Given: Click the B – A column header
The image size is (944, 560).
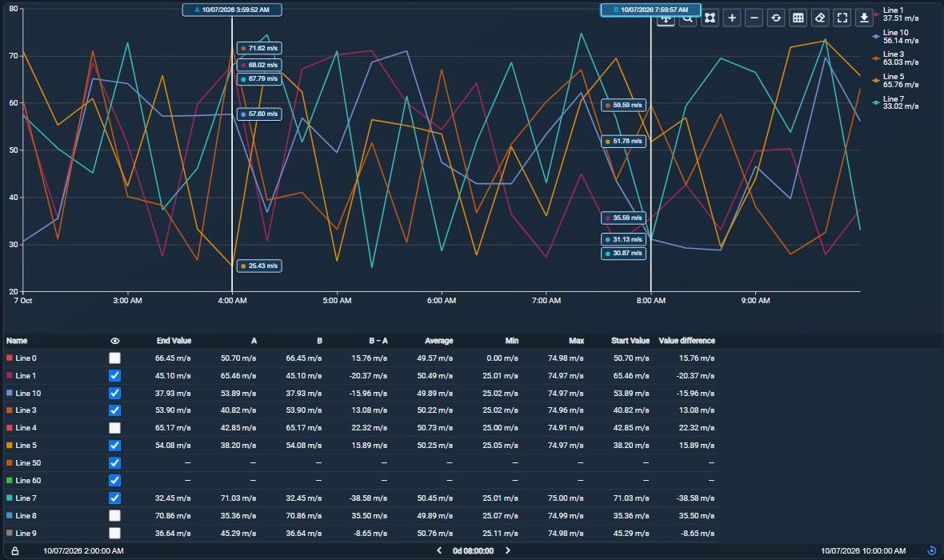Looking at the screenshot, I should (x=378, y=341).
